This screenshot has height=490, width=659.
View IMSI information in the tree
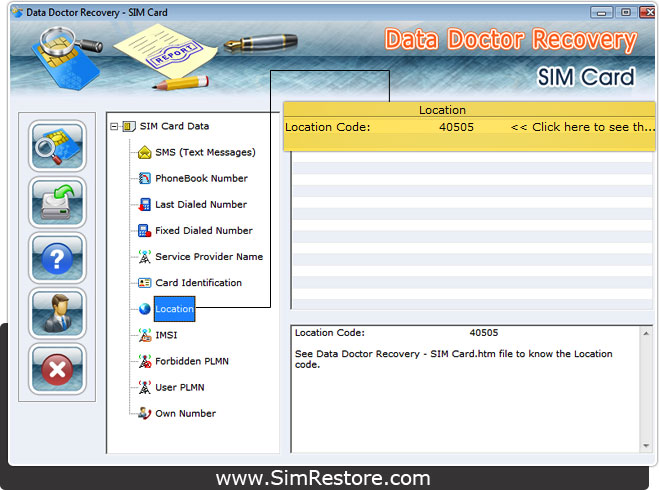166,335
